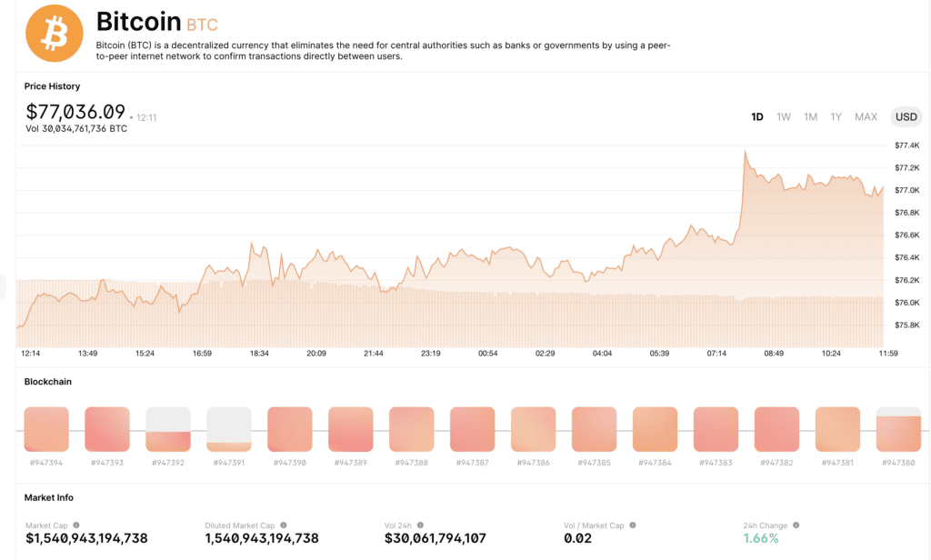Viewport: 931px width, 560px height.
Task: Click the orange Bitcoin logo icon
Action: (x=55, y=34)
